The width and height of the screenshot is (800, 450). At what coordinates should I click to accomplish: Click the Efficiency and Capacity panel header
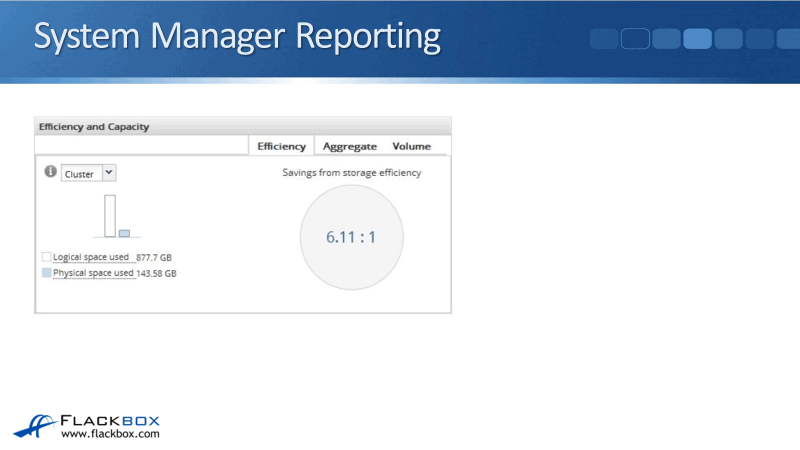92,126
